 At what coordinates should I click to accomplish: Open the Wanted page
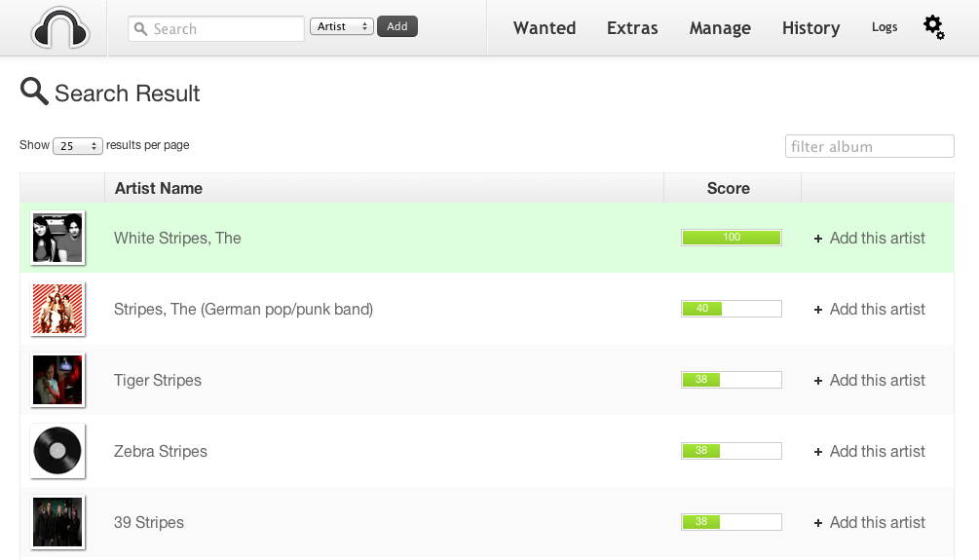click(545, 28)
